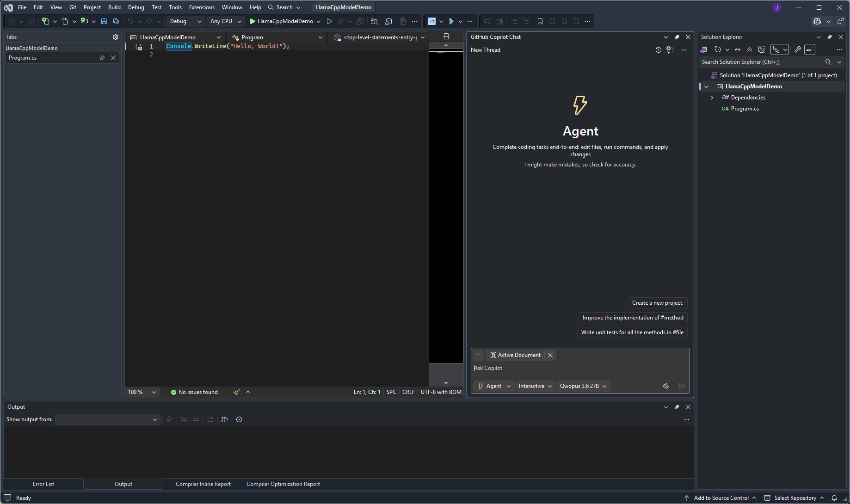Screen dimensions: 850x504
Task: Toggle auto-hide pin on Solution Explorer
Action: click(830, 37)
